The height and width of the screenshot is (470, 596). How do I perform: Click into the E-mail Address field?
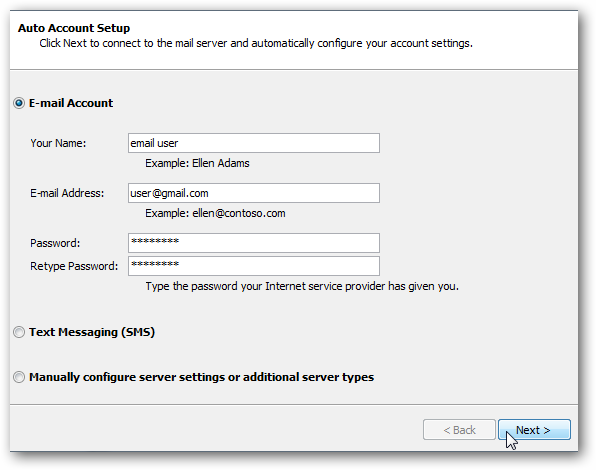[x=254, y=193]
